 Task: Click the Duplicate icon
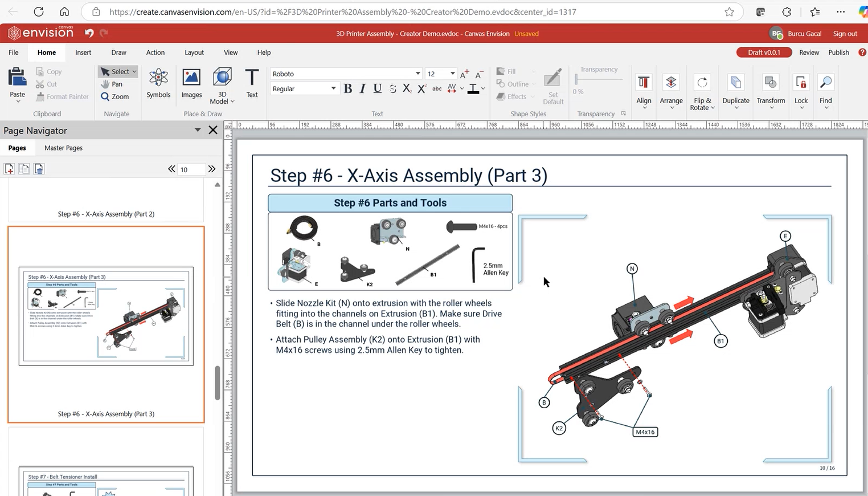click(735, 83)
